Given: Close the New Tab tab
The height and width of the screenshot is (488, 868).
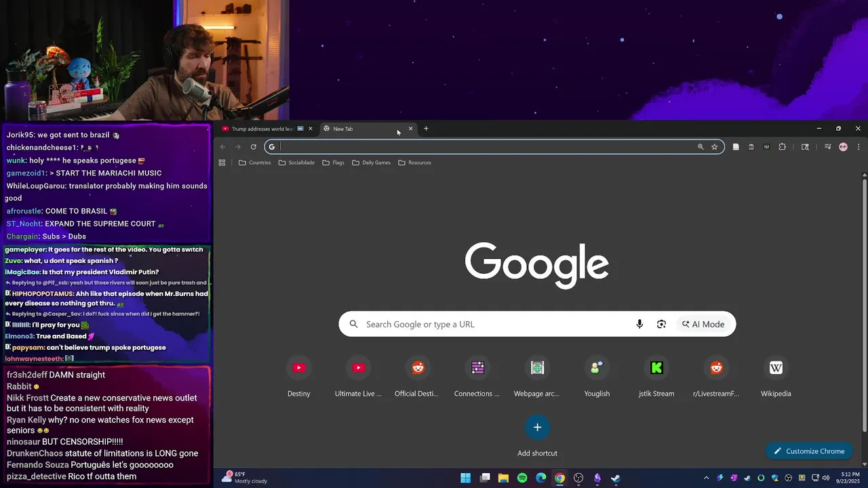Looking at the screenshot, I should (410, 129).
